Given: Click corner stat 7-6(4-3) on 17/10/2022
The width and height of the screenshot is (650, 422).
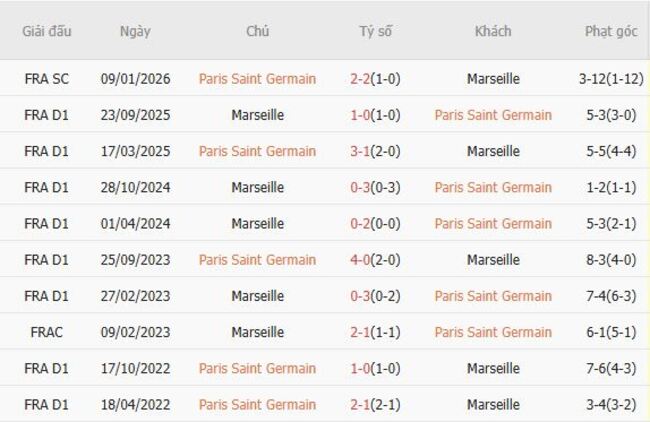Looking at the screenshot, I should pos(611,368).
